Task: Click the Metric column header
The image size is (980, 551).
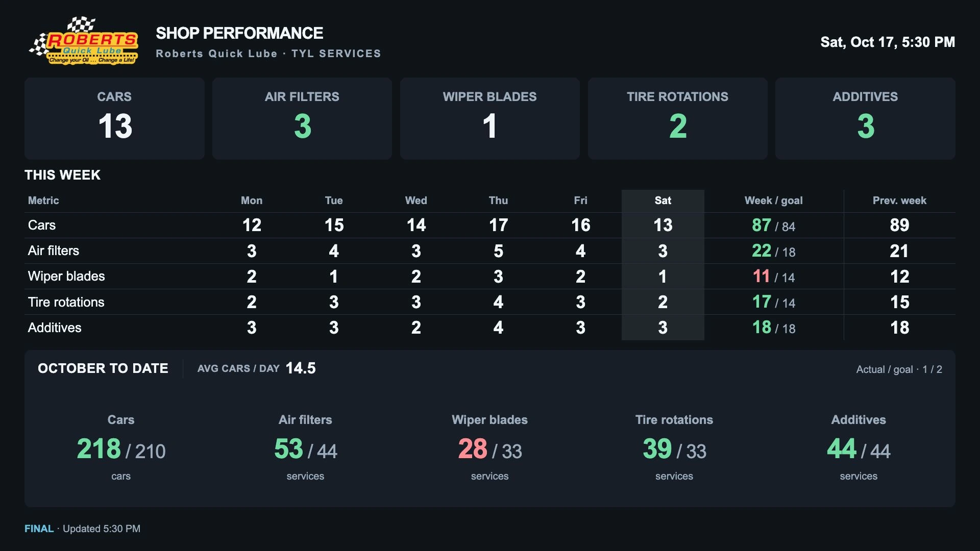Action: (x=43, y=201)
